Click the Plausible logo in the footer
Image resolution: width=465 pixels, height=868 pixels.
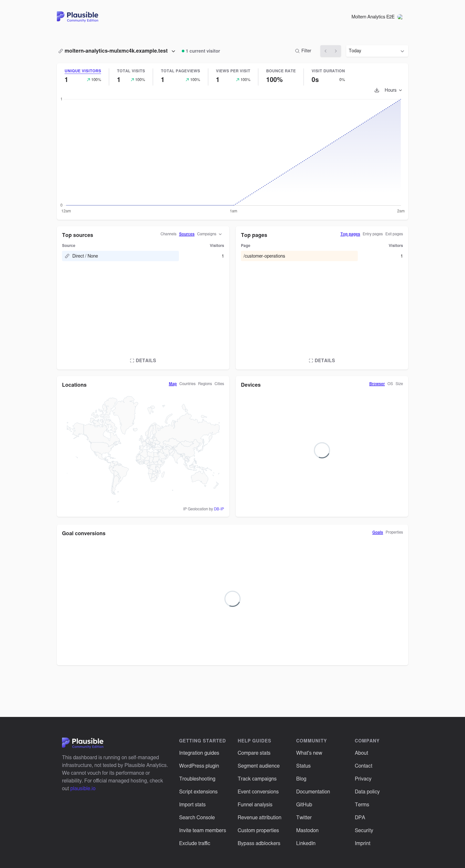click(x=83, y=742)
